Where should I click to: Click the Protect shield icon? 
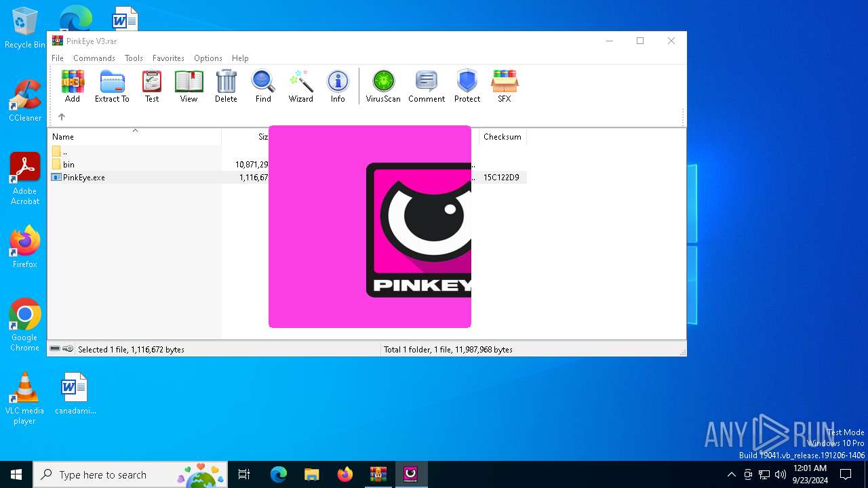point(467,86)
